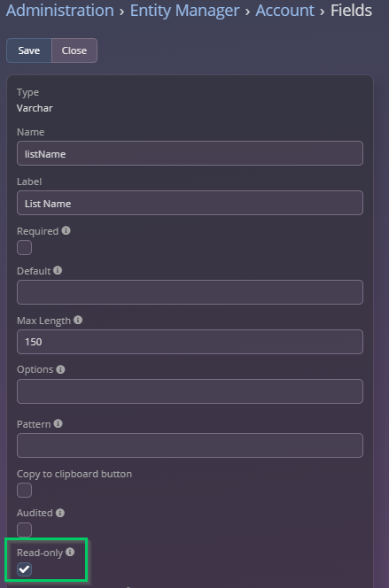Enable the Audited checkbox
This screenshot has width=389, height=588.
click(x=25, y=530)
